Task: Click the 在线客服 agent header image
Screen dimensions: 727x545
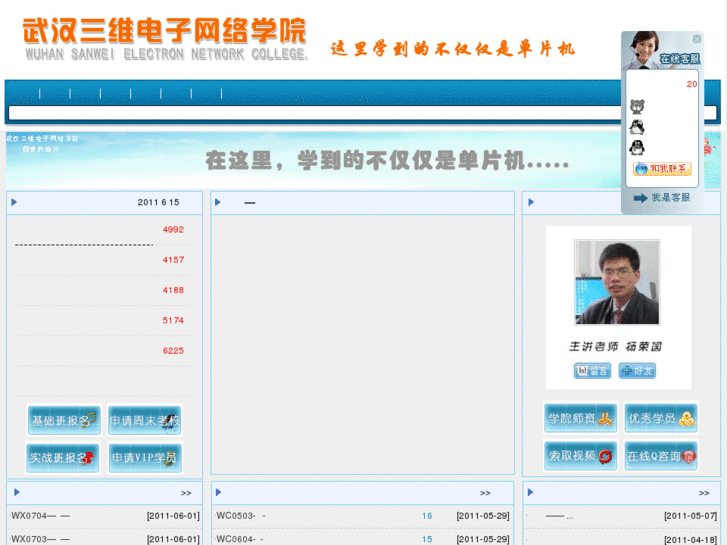Action: coord(662,51)
